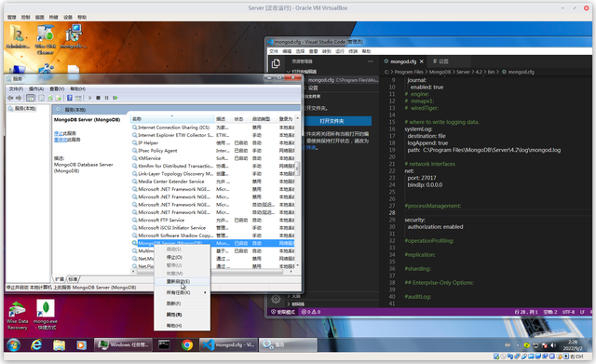
Task: Open Chrome from the taskbar
Action: tap(187, 345)
